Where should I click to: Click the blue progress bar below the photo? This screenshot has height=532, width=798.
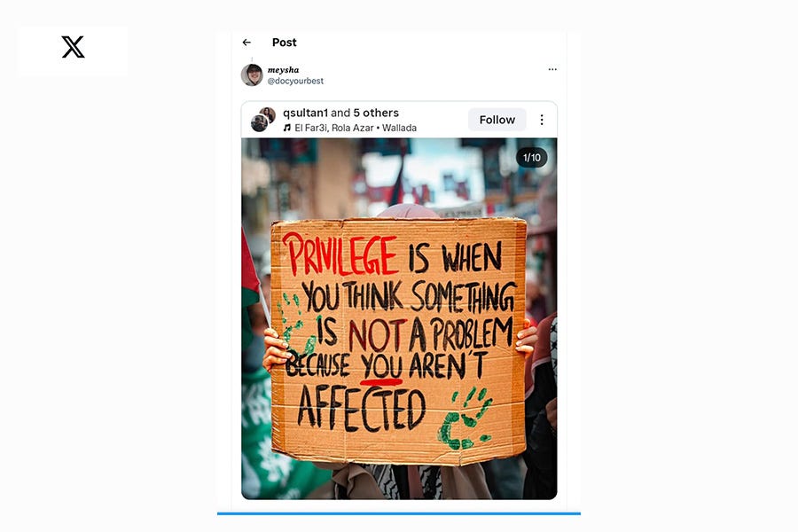pos(399,513)
